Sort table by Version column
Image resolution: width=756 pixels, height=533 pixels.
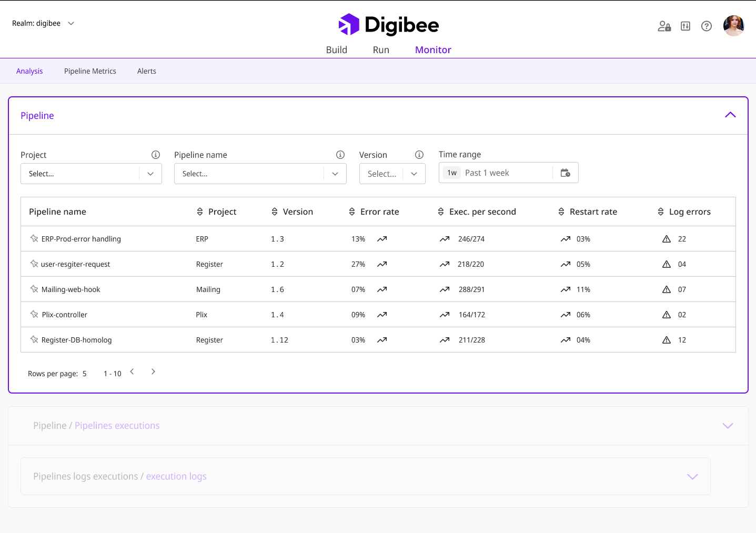click(x=275, y=212)
